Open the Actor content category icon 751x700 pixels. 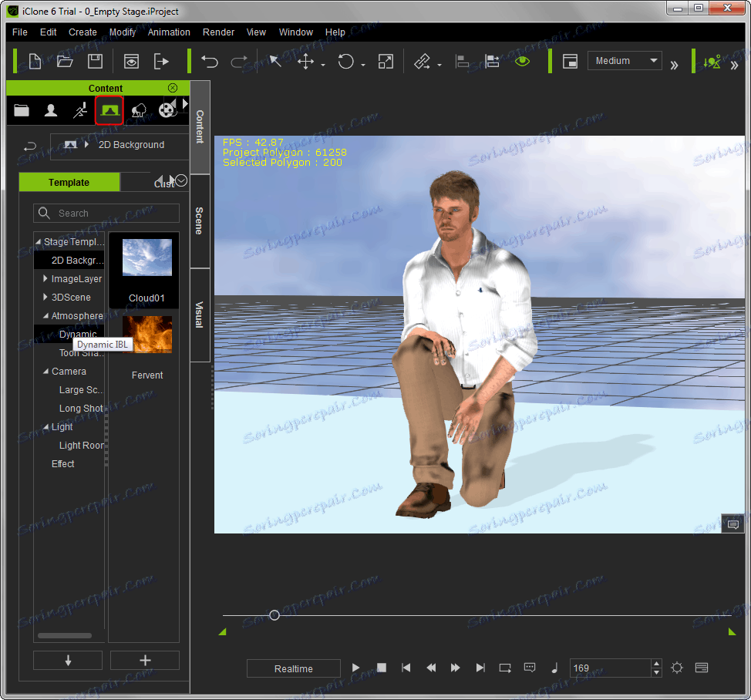click(x=51, y=110)
